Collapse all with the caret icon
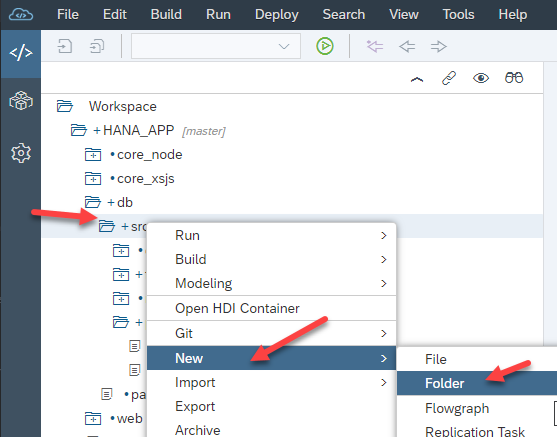Image resolution: width=557 pixels, height=437 pixels. (417, 80)
